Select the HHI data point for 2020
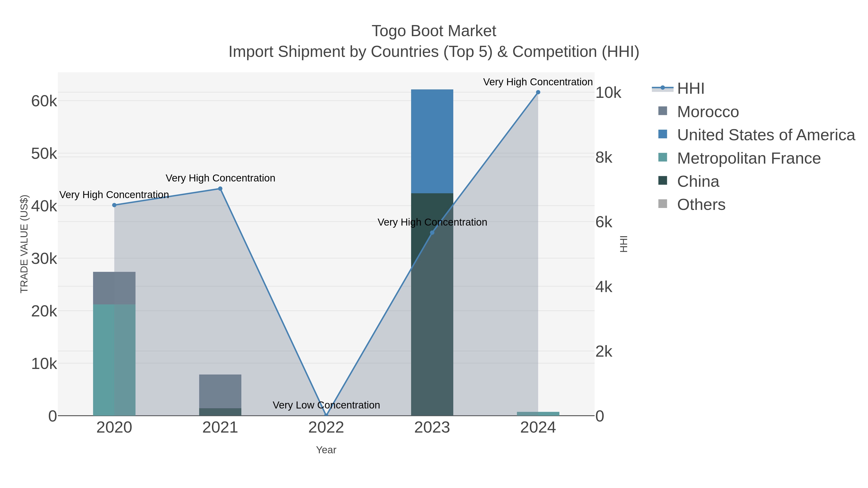 coord(114,205)
